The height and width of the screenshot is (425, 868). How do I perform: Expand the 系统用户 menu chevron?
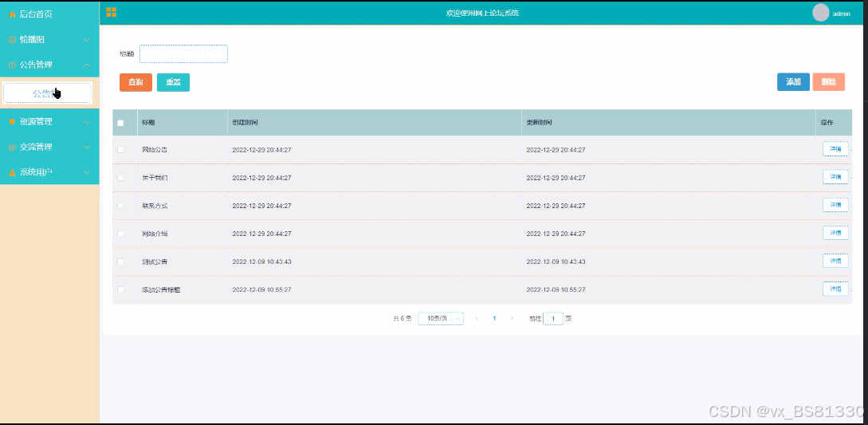click(x=86, y=172)
